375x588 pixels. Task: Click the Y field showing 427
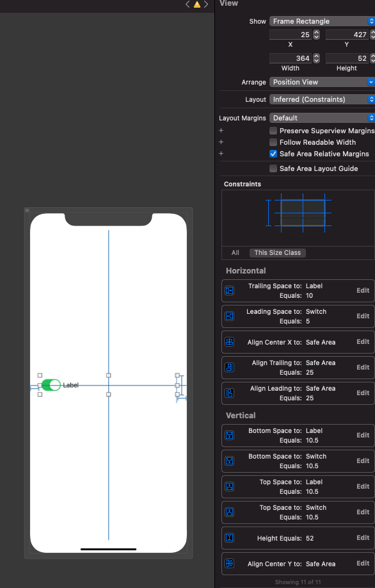(x=347, y=35)
